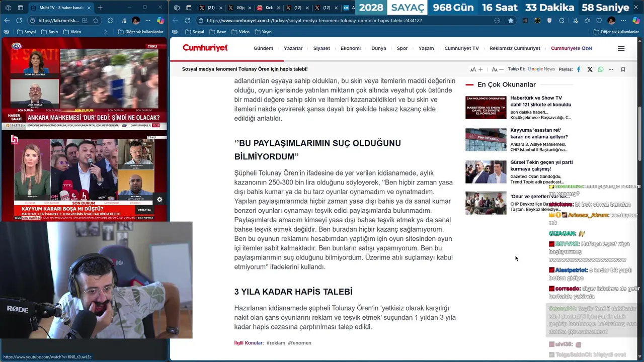The image size is (644, 362).
Task: Go to the Cumhuriyet logo homepage
Action: (x=205, y=48)
